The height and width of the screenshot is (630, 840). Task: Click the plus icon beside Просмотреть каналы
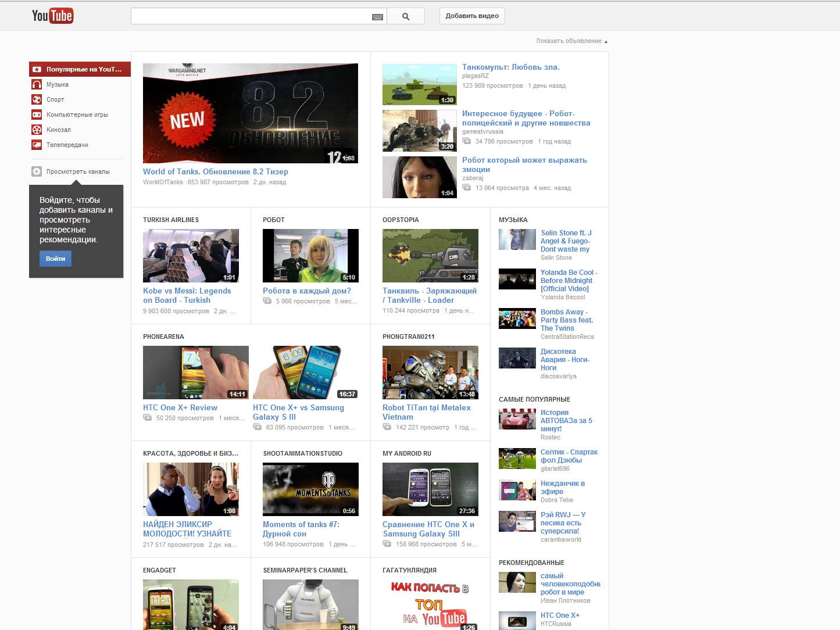coord(37,171)
